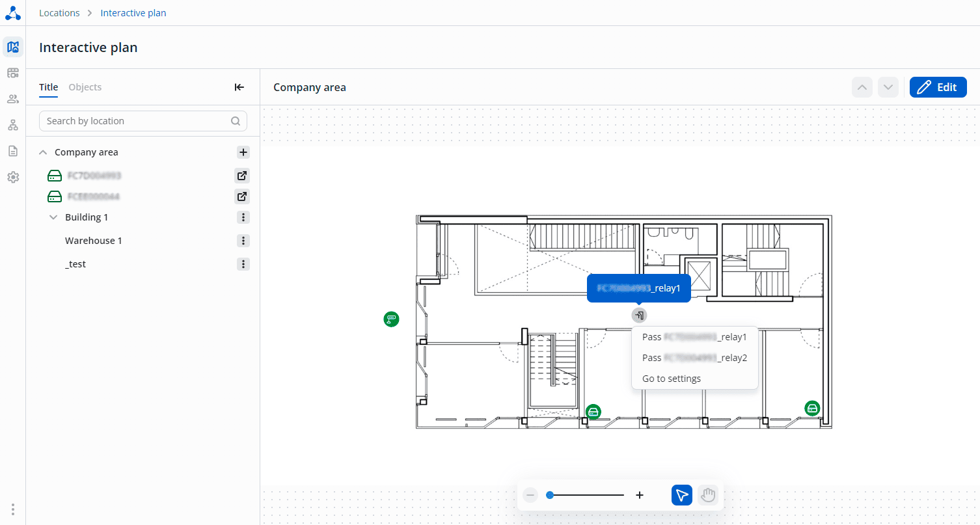Collapse the locations side panel
This screenshot has width=980, height=525.
[x=239, y=87]
